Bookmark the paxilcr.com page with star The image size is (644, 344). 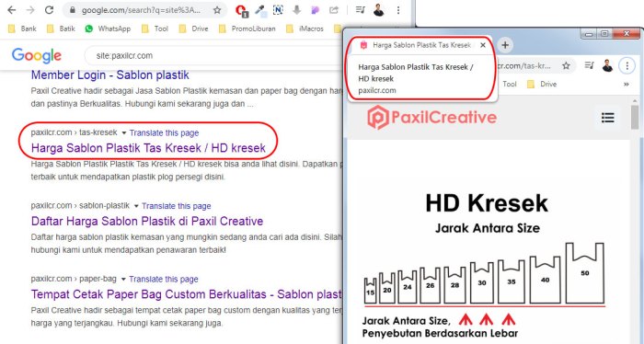click(x=566, y=65)
